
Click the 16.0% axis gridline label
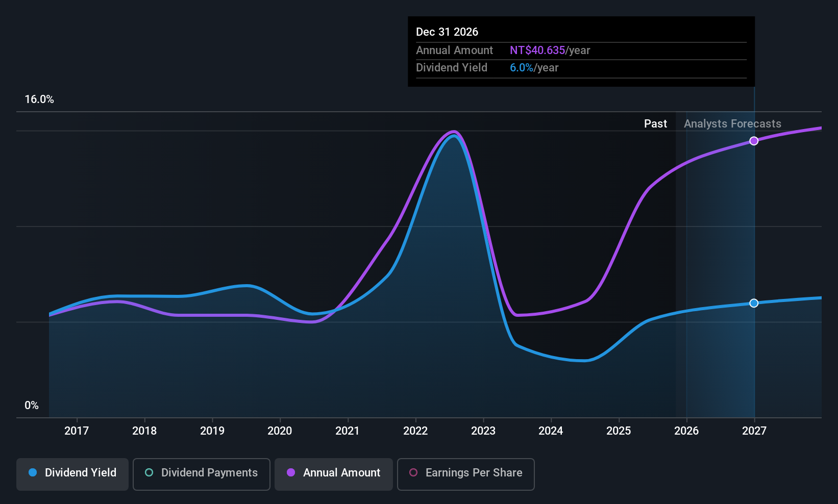[x=39, y=99]
